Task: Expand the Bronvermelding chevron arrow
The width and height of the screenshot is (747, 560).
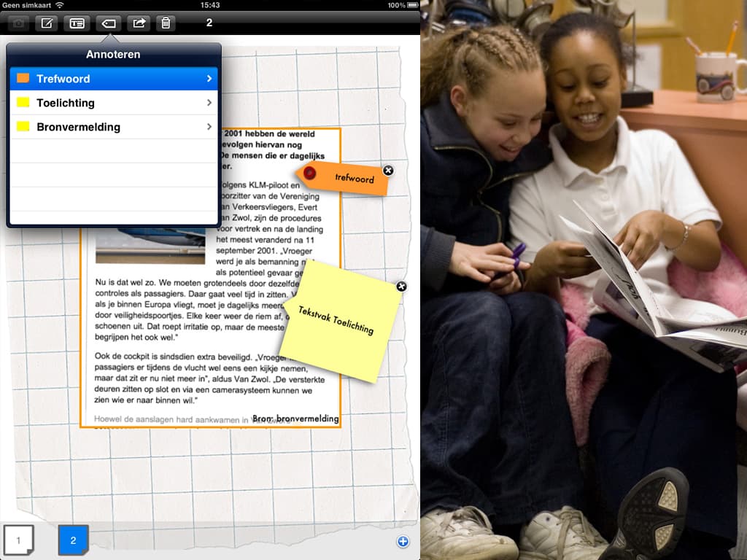Action: point(209,127)
